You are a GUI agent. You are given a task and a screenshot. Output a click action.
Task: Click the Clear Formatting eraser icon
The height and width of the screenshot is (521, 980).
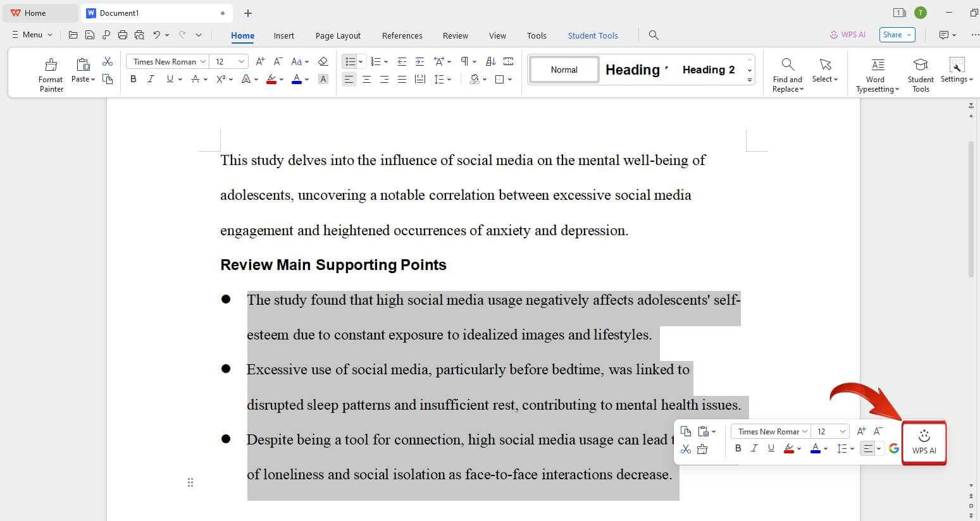point(323,61)
